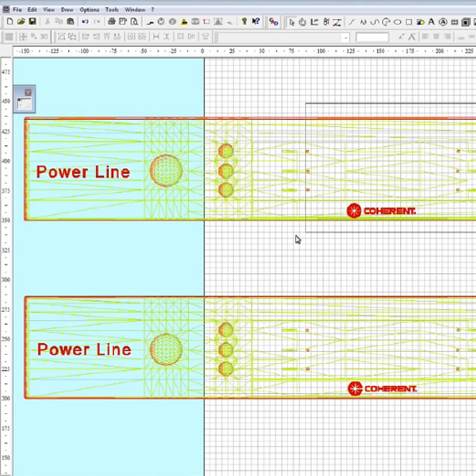Click the Undo button
Image resolution: width=476 pixels, height=476 pixels.
click(86, 22)
